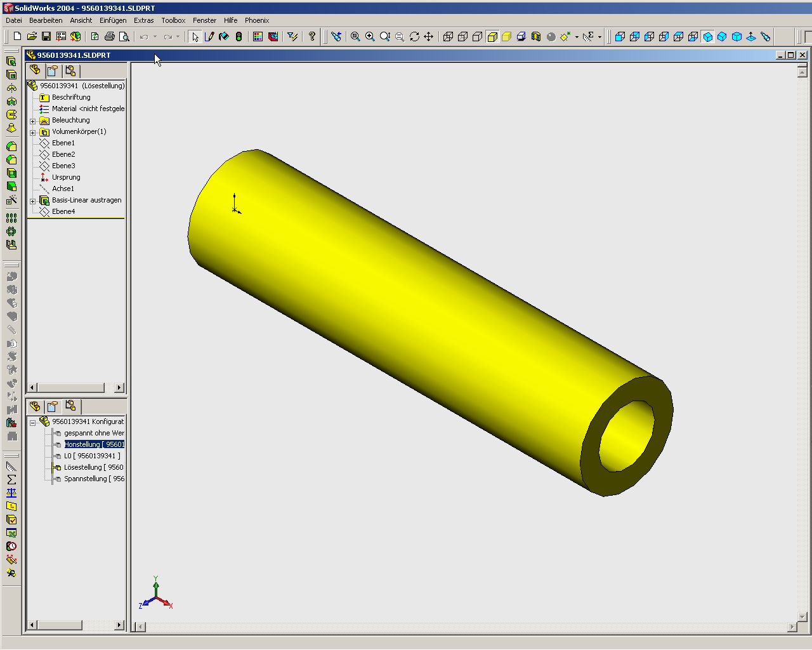Select the Honstellung configuration

point(95,445)
